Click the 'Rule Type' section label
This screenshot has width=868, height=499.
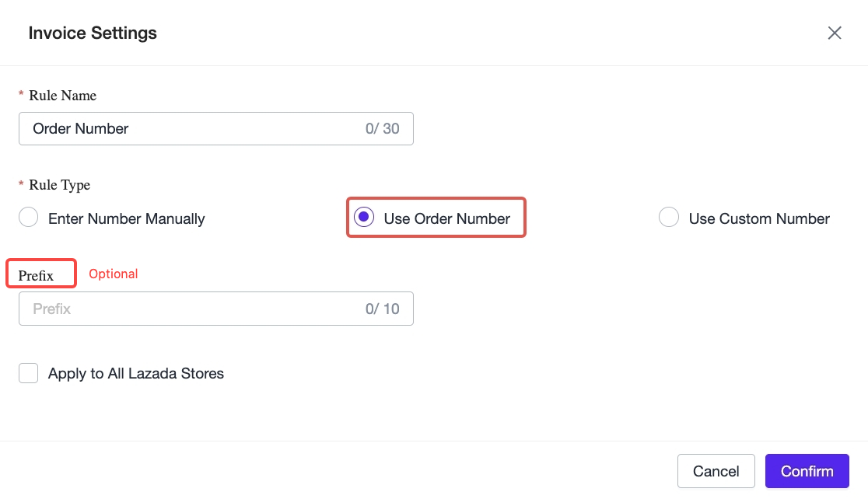[x=59, y=185]
